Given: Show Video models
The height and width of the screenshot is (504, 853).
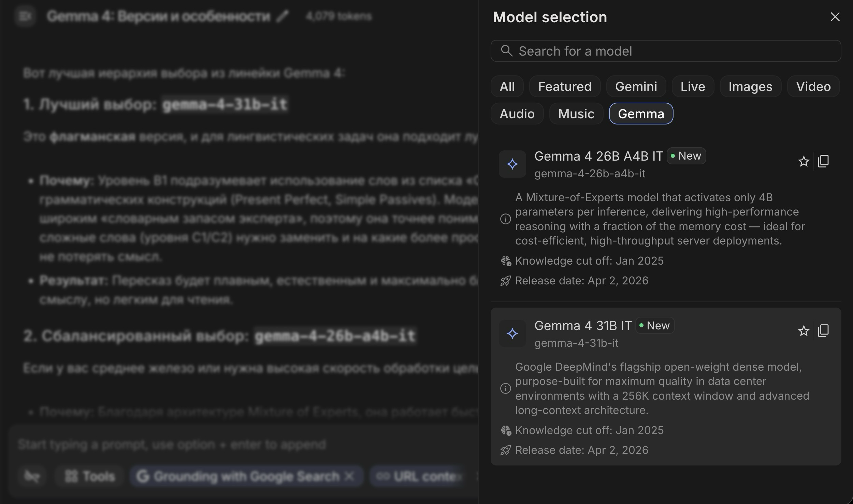Looking at the screenshot, I should (x=813, y=86).
